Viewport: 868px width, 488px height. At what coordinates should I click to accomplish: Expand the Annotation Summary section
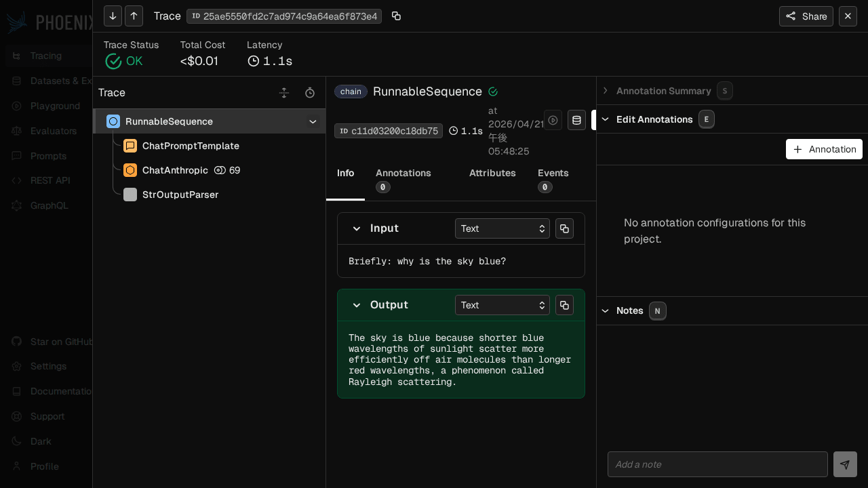pyautogui.click(x=606, y=91)
